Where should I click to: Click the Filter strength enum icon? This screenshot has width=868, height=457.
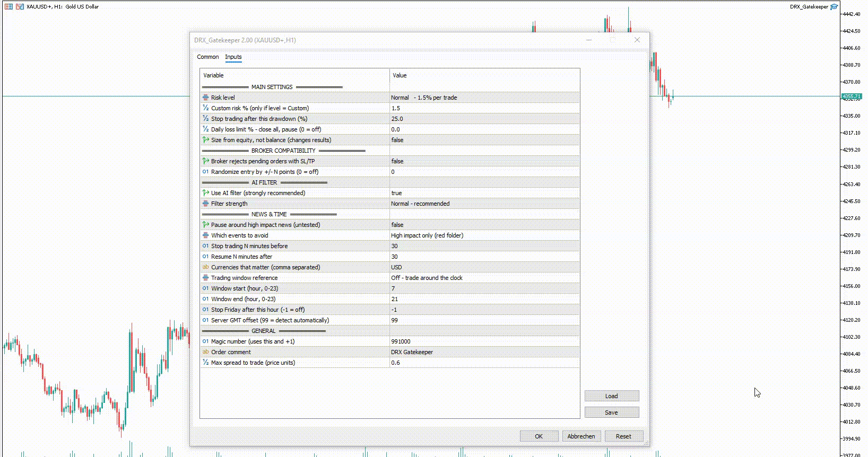[205, 204]
